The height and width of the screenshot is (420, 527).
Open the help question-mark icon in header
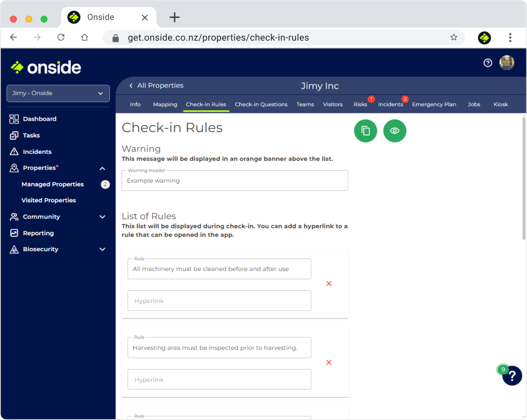(487, 63)
